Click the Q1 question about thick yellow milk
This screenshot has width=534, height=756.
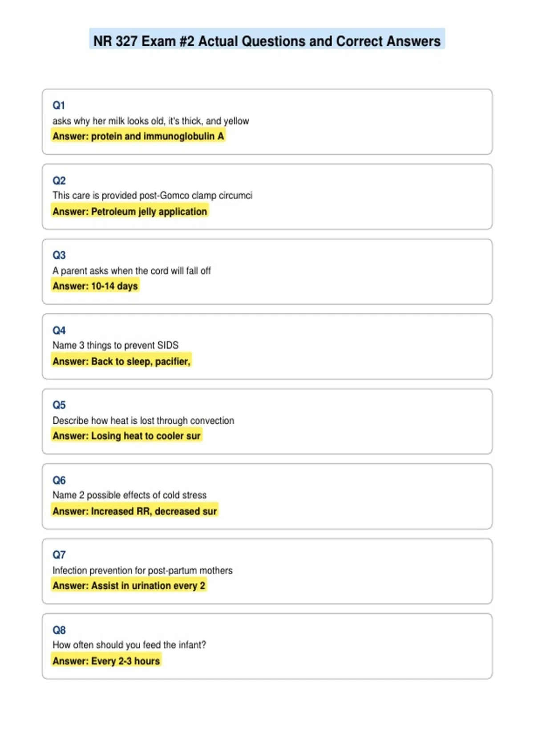tap(151, 121)
